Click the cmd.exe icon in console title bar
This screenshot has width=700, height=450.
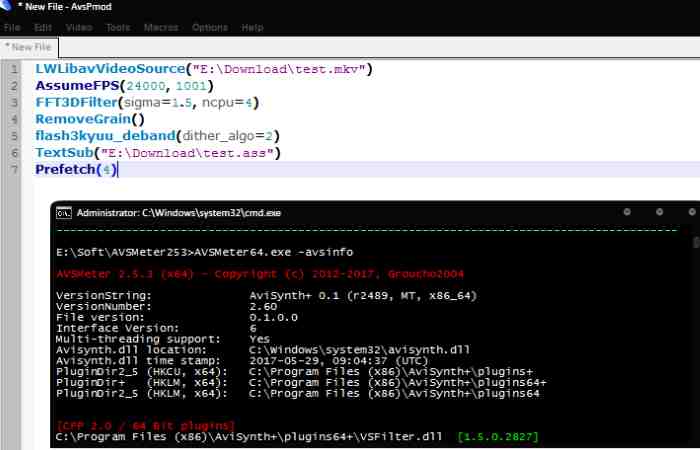(63, 213)
